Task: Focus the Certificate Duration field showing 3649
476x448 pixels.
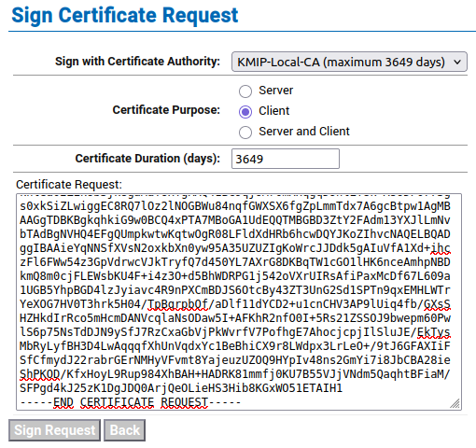Action: coord(286,159)
